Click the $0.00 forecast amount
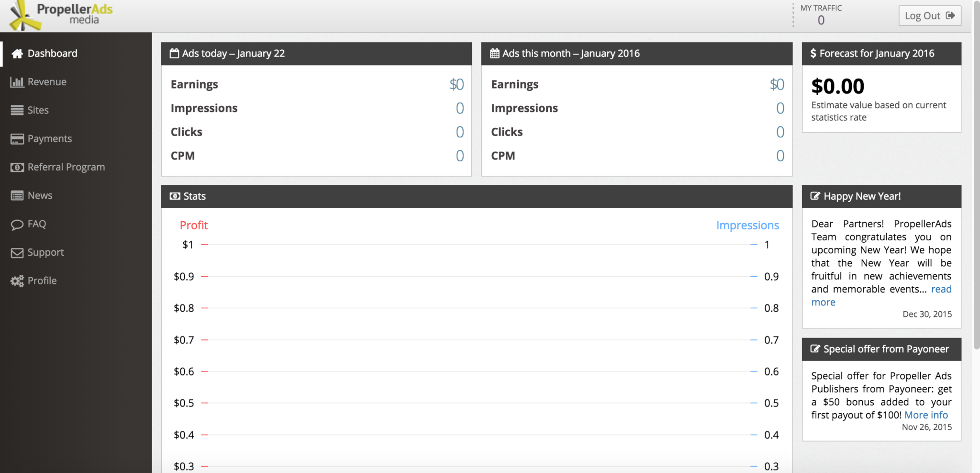 pyautogui.click(x=838, y=86)
